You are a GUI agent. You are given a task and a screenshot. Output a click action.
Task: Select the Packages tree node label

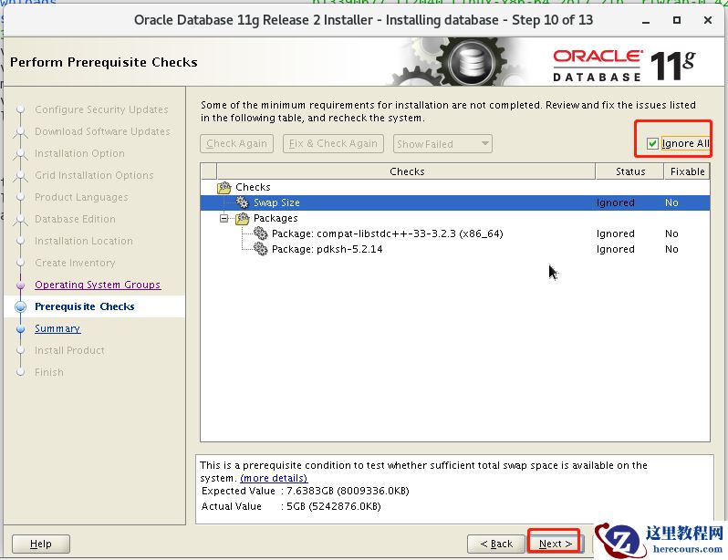tap(276, 218)
